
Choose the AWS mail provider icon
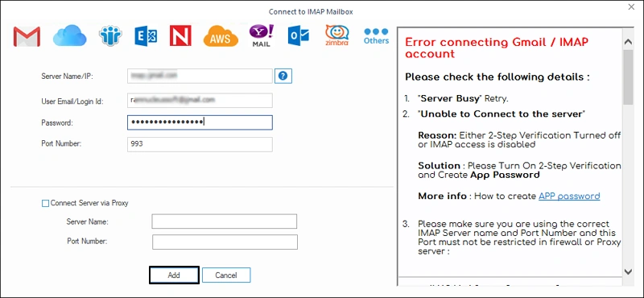[x=221, y=36]
